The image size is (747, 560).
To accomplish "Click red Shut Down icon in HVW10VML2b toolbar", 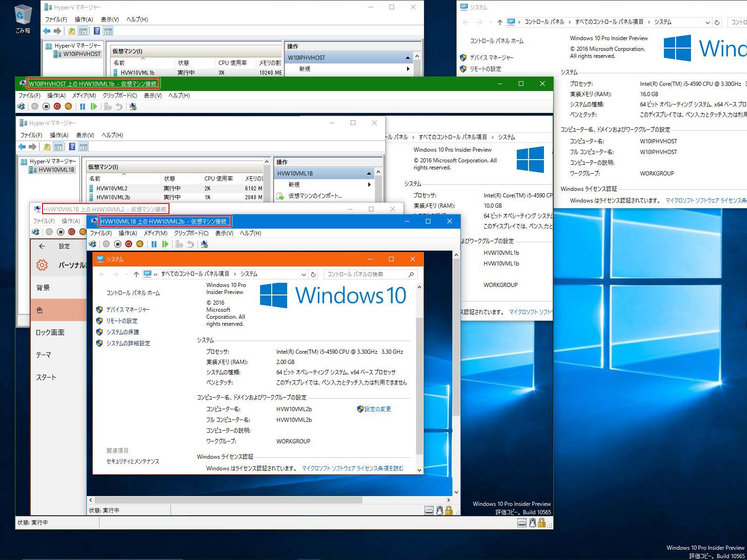I will pos(129,244).
